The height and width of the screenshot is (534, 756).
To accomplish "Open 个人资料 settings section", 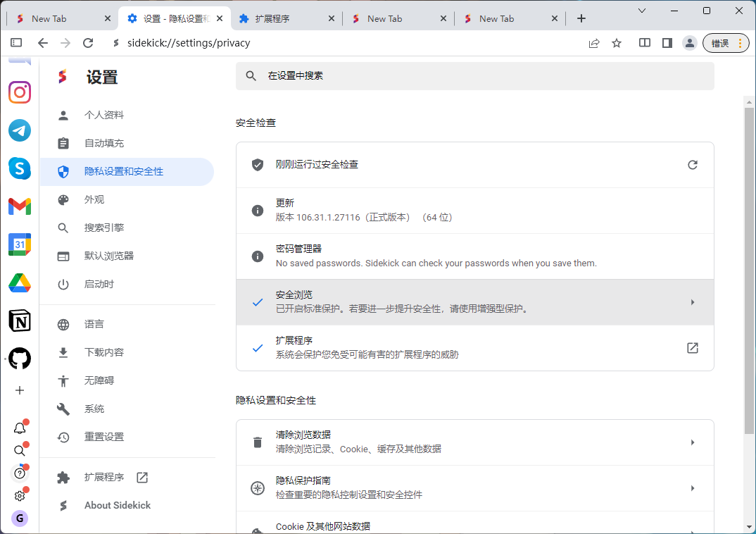I will click(127, 115).
